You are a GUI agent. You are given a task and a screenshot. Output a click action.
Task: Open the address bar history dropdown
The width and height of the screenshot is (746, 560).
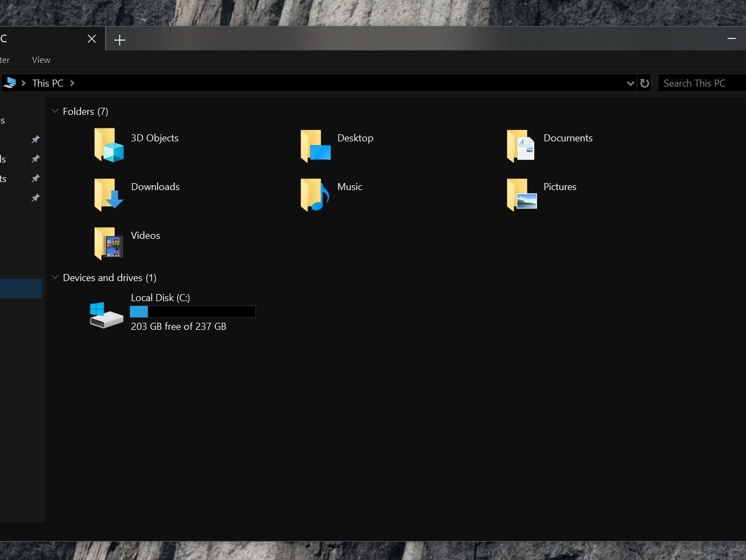(630, 83)
